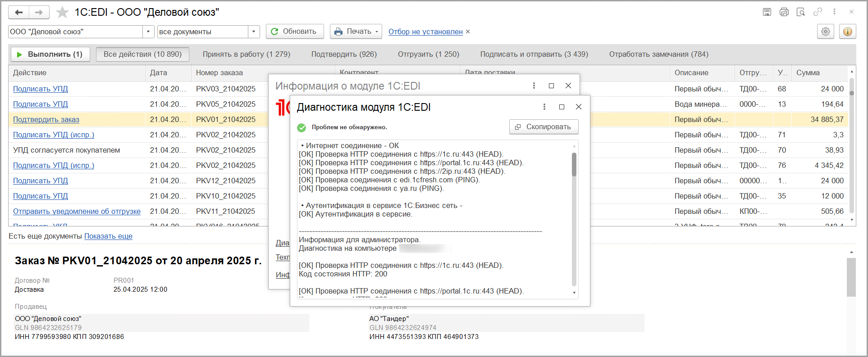The image size is (868, 357).
Task: Click green checkmark status icon in diagnostics
Action: [x=302, y=127]
